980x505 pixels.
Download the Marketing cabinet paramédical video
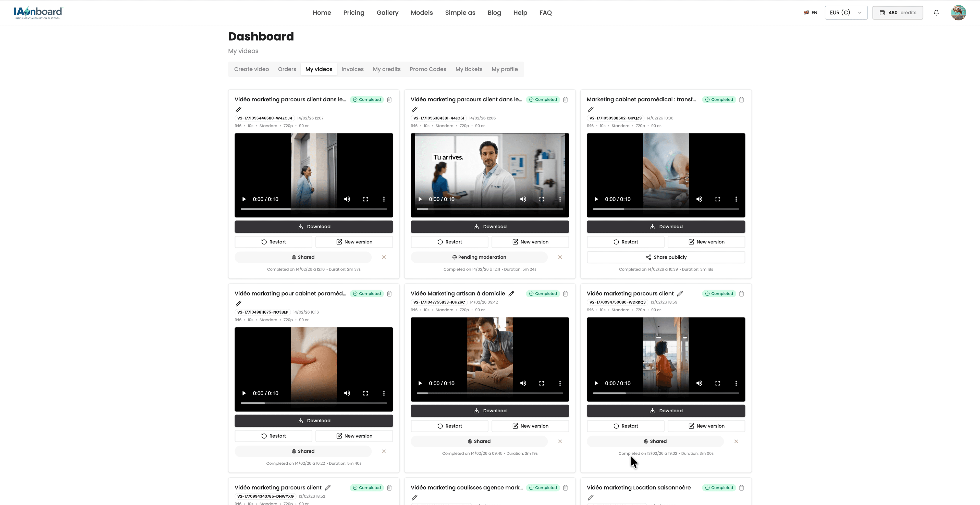pyautogui.click(x=666, y=226)
